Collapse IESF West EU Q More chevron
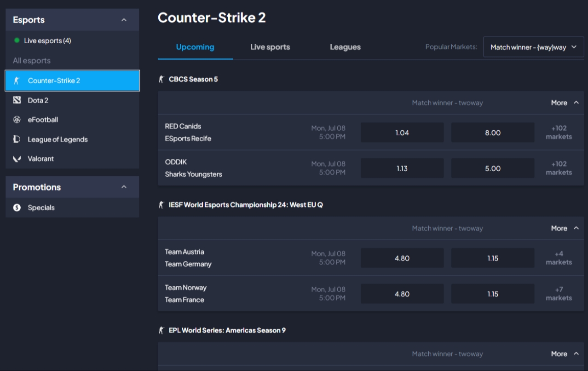 pyautogui.click(x=576, y=228)
